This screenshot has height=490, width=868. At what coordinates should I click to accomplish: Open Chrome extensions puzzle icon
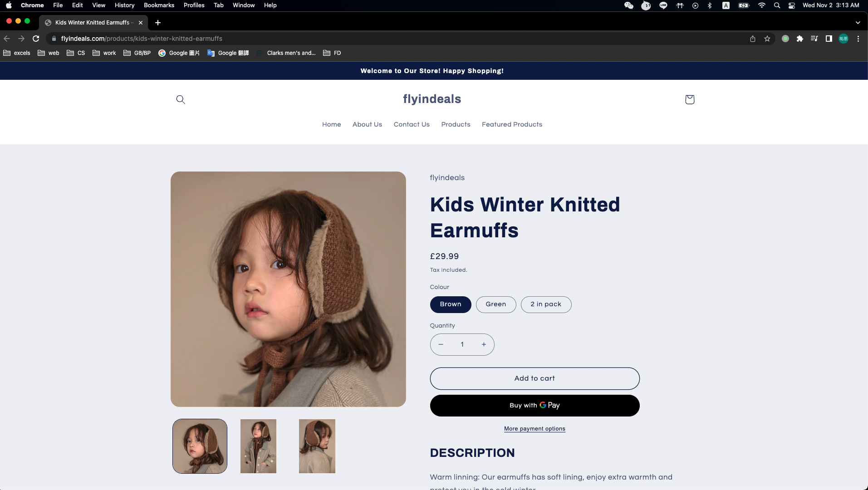point(800,39)
